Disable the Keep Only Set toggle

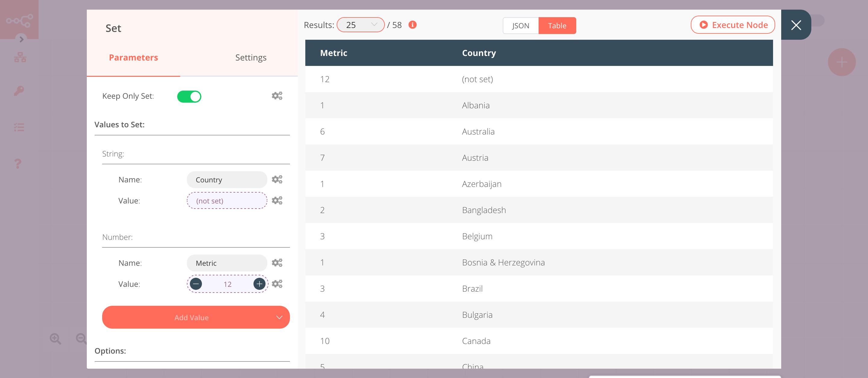[189, 96]
